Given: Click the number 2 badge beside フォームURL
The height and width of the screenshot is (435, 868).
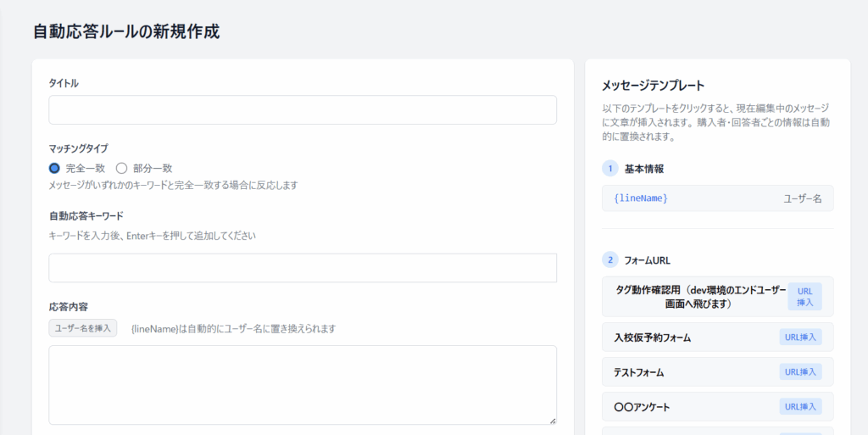Looking at the screenshot, I should pos(610,259).
